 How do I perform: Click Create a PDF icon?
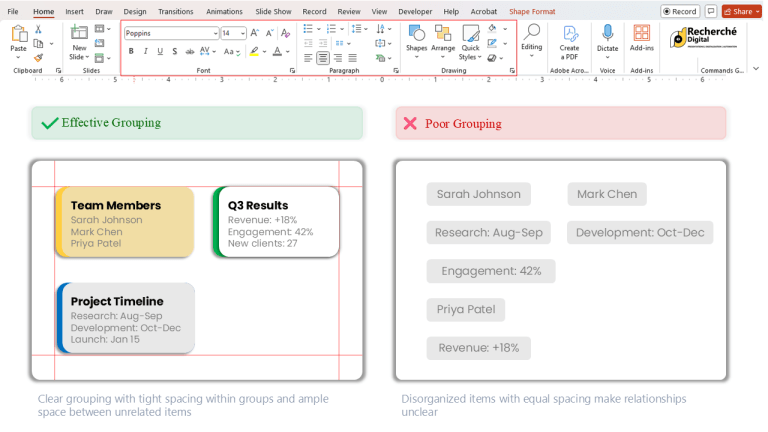[x=569, y=42]
